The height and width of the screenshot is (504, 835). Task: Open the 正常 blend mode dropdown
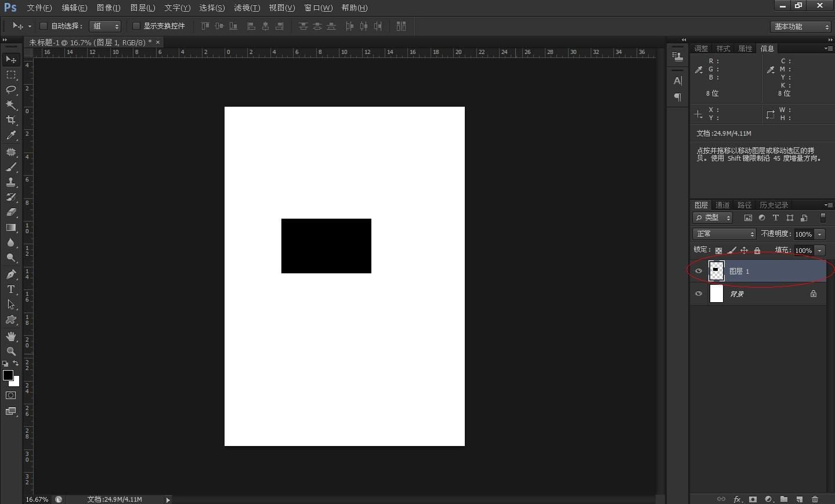coord(724,234)
